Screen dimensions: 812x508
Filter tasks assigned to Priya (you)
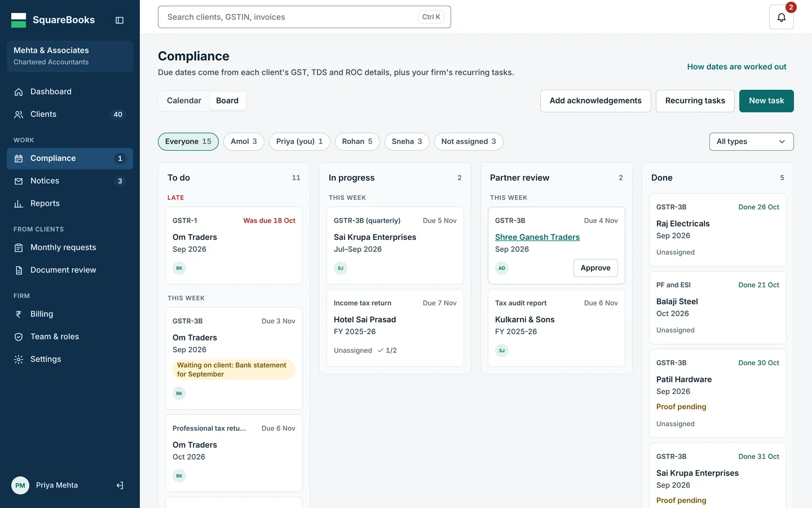pos(299,142)
